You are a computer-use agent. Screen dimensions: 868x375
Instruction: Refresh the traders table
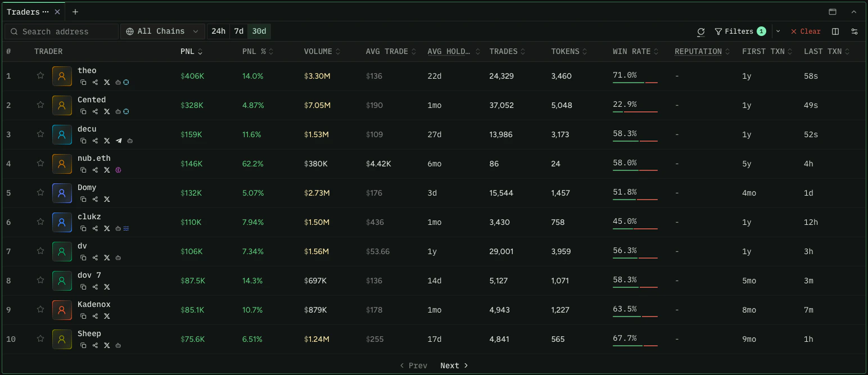click(x=700, y=31)
